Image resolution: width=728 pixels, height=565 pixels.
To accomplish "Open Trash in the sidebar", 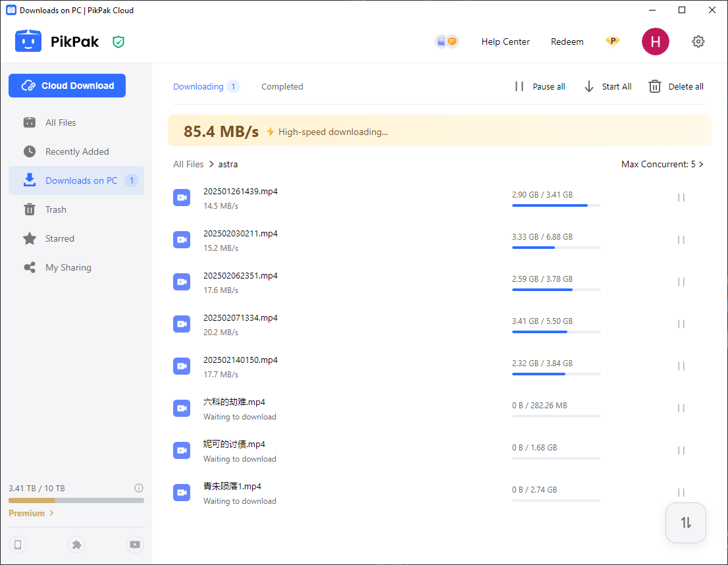I will (x=55, y=209).
